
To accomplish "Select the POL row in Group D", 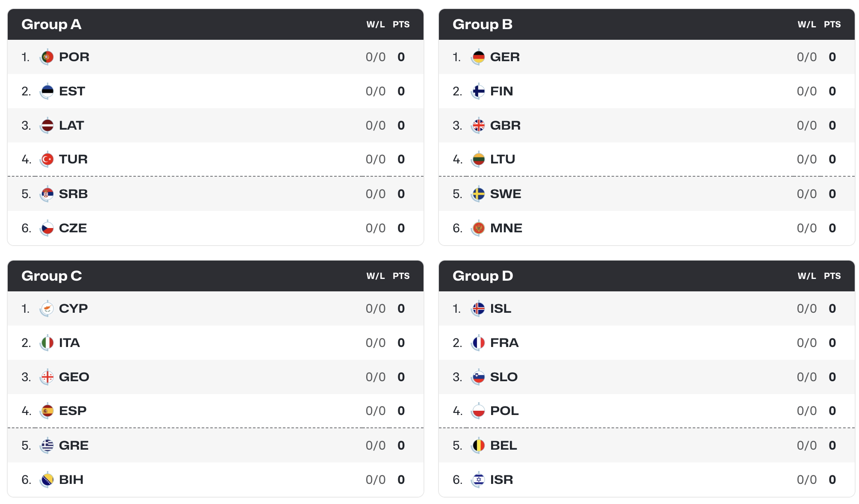I will click(647, 411).
